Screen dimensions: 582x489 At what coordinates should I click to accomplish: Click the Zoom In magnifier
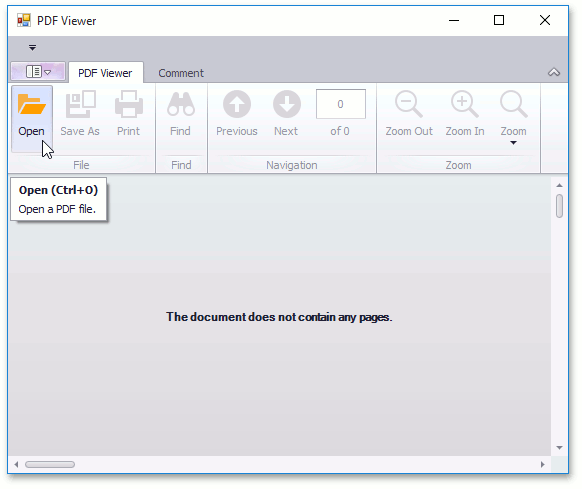coord(464,104)
